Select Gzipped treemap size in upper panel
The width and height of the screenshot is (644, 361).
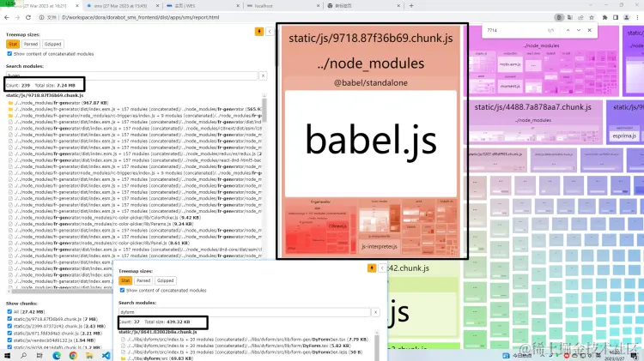click(x=52, y=44)
